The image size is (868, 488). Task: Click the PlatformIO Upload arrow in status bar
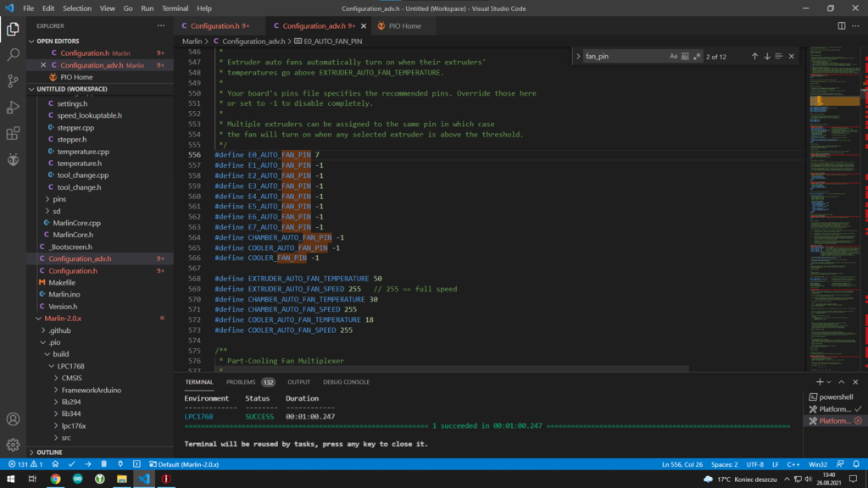[x=87, y=464]
